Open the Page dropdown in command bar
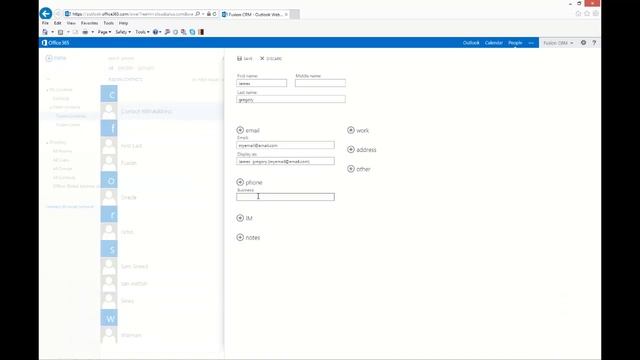Screen dimensions: 640x360 (x=104, y=32)
